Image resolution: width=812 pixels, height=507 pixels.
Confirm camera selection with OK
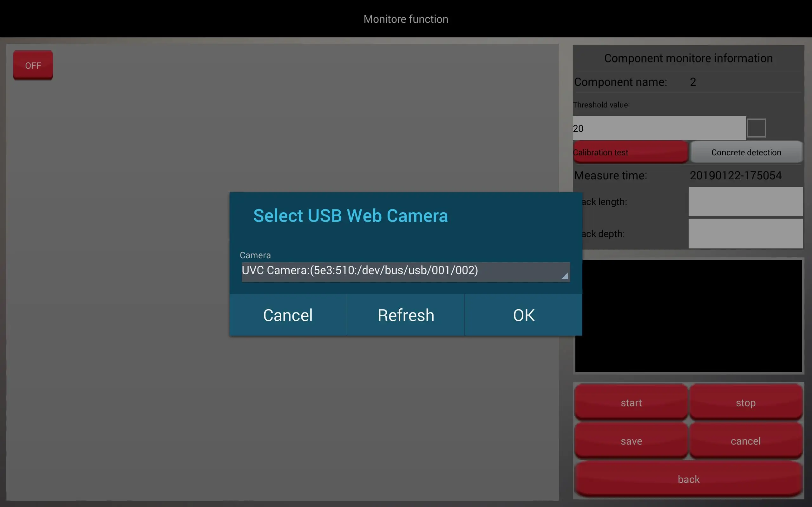(523, 315)
